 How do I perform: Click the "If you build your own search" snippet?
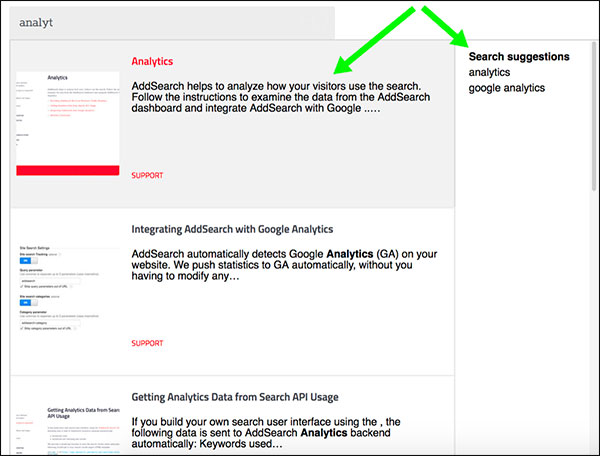(x=266, y=433)
